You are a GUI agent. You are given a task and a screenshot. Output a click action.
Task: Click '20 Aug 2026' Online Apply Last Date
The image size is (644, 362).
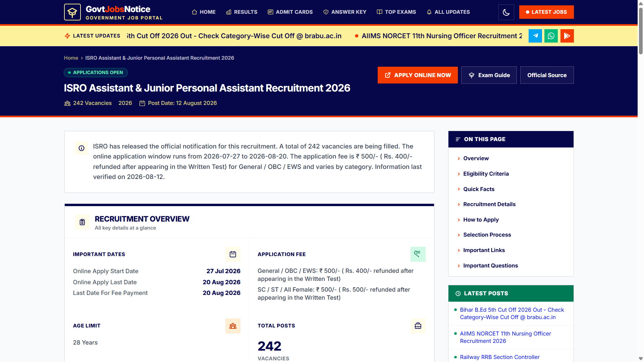(221, 282)
